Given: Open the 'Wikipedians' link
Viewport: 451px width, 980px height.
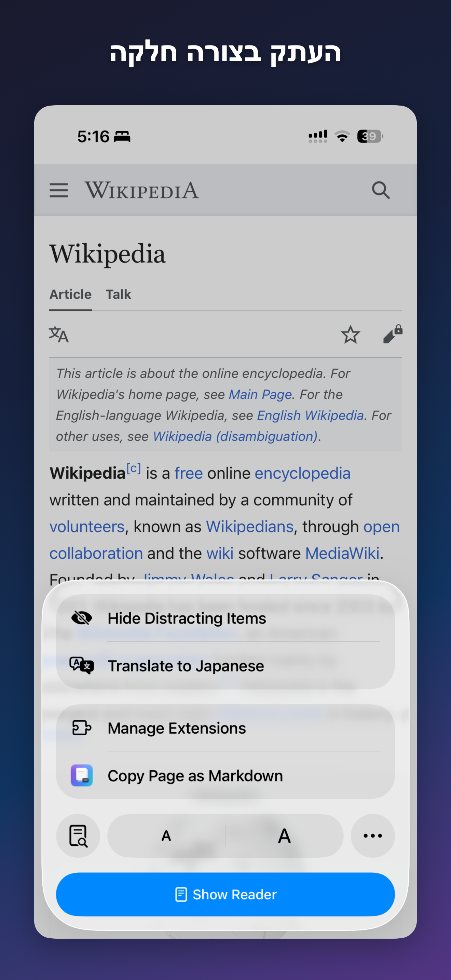Looking at the screenshot, I should pyautogui.click(x=250, y=527).
